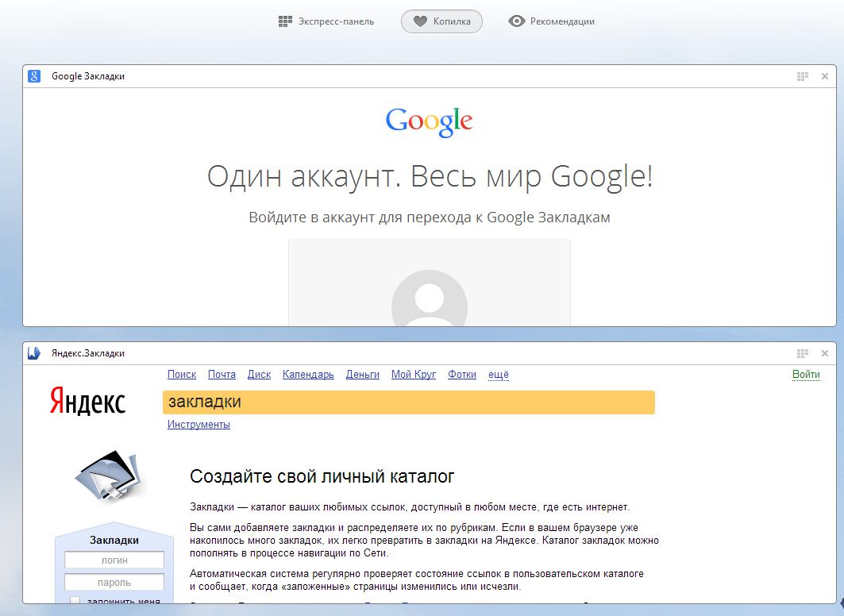Open the Рекомендации tab

tap(552, 21)
